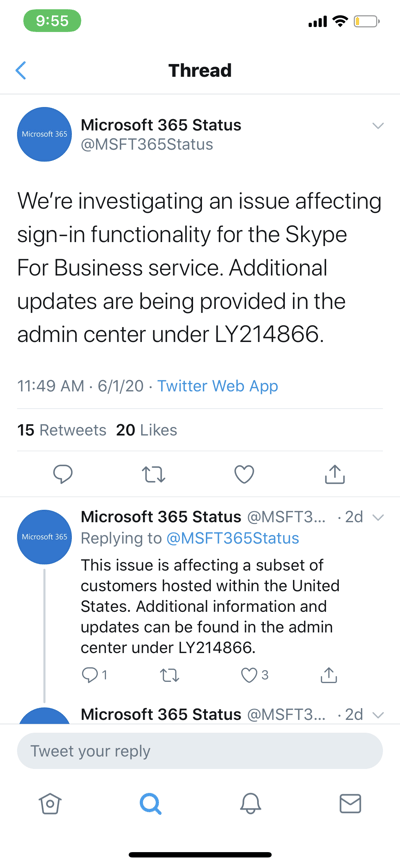Retweet the first reply about United States customers
Viewport: 400px width, 866px height.
[169, 675]
